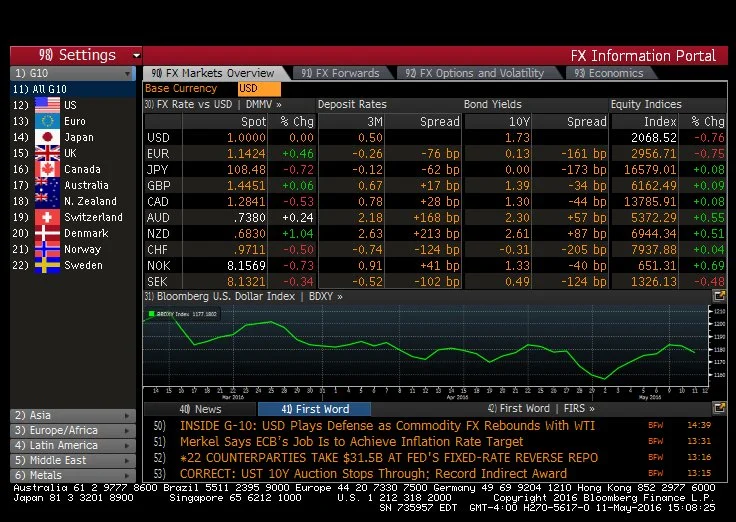Click the Australia flag icon
The height and width of the screenshot is (522, 736).
pyautogui.click(x=47, y=184)
